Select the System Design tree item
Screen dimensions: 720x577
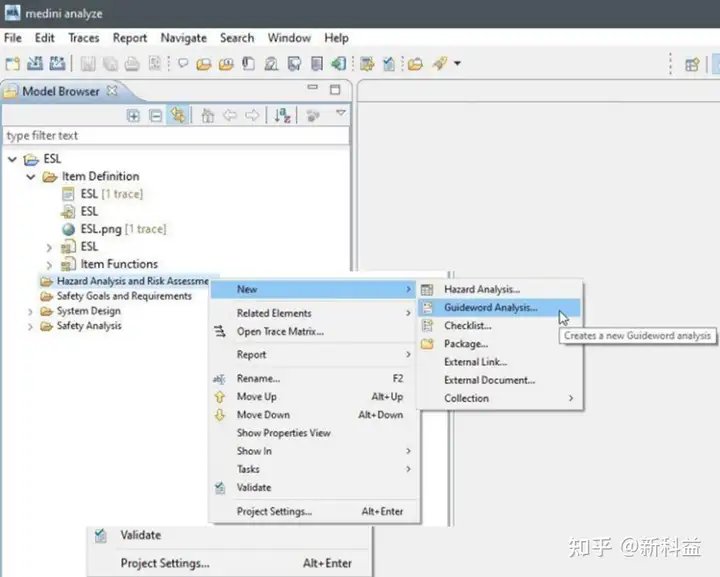point(89,311)
